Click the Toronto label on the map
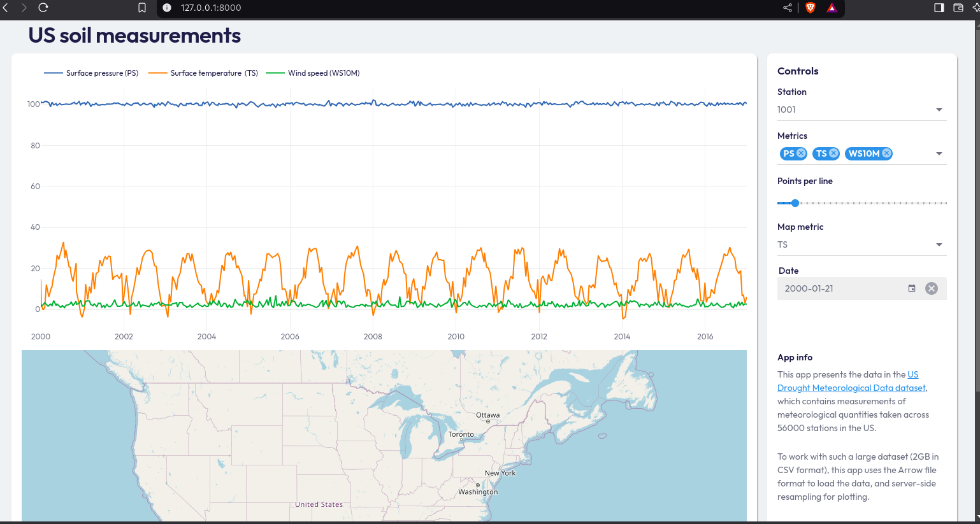The width and height of the screenshot is (980, 524). pyautogui.click(x=461, y=434)
